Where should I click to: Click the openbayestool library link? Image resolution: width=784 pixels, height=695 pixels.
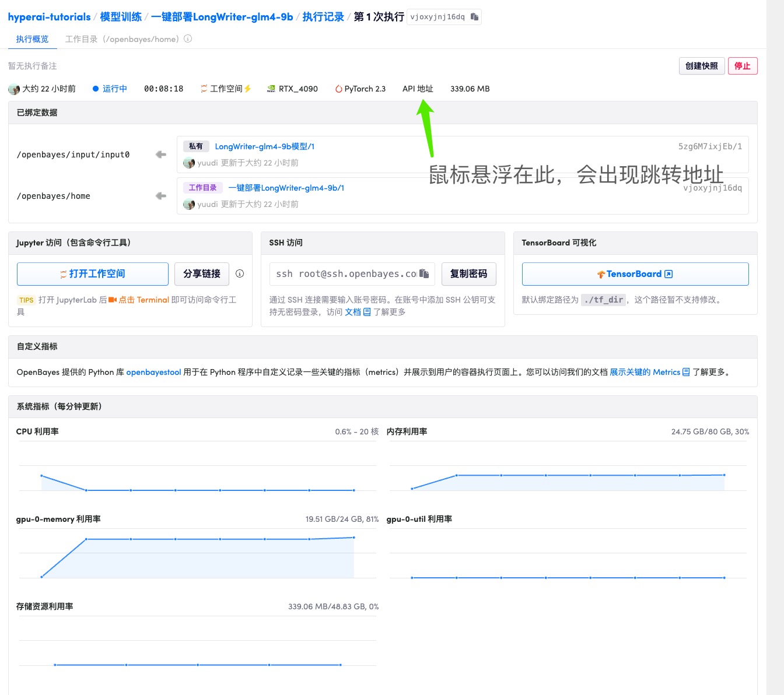(x=153, y=372)
